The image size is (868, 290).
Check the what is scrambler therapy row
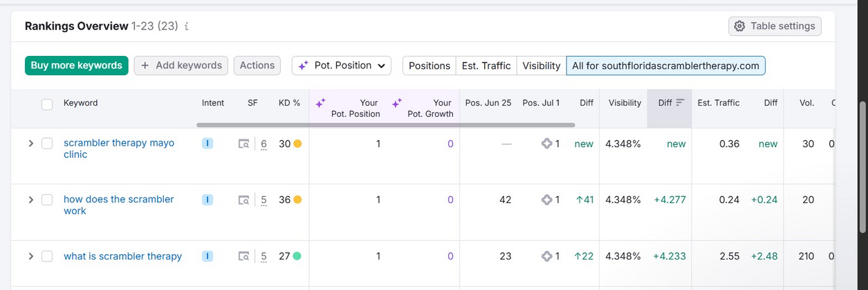coord(47,256)
